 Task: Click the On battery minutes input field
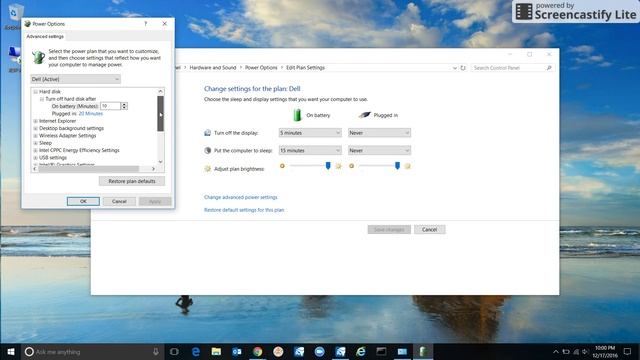pyautogui.click(x=110, y=106)
